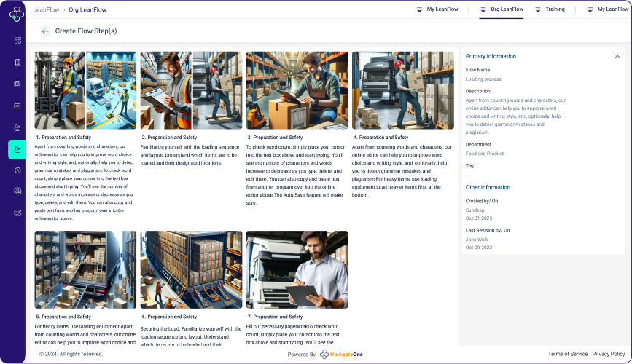Viewport: 632px width, 364px height.
Task: Select the highlighted green folder sidebar icon
Action: point(17,149)
